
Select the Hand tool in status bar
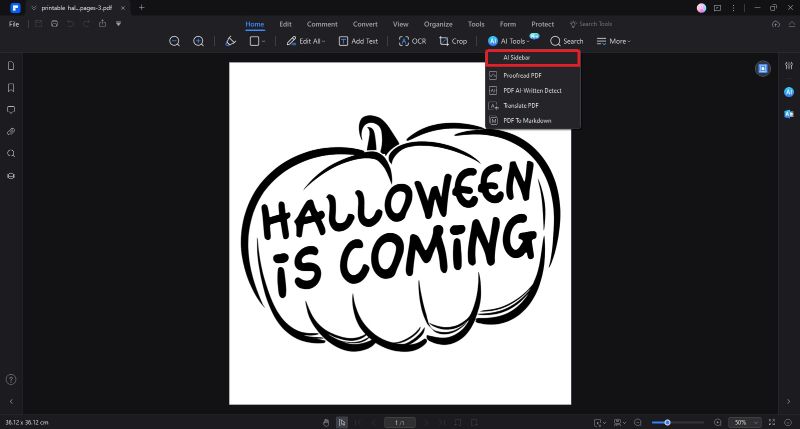[x=326, y=422]
